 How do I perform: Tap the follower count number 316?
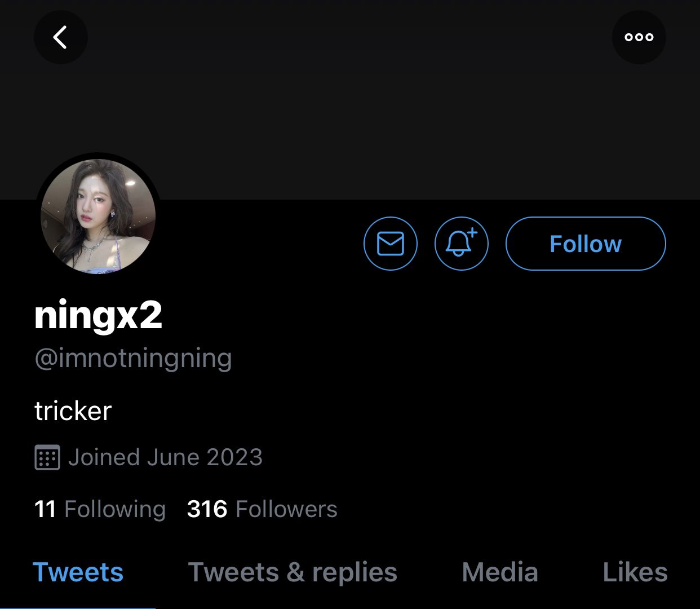pos(207,509)
